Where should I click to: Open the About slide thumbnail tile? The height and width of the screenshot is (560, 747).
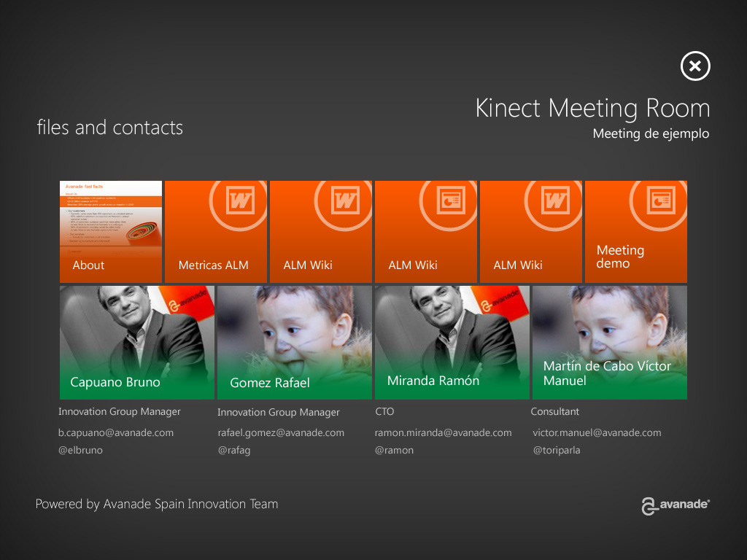[111, 231]
